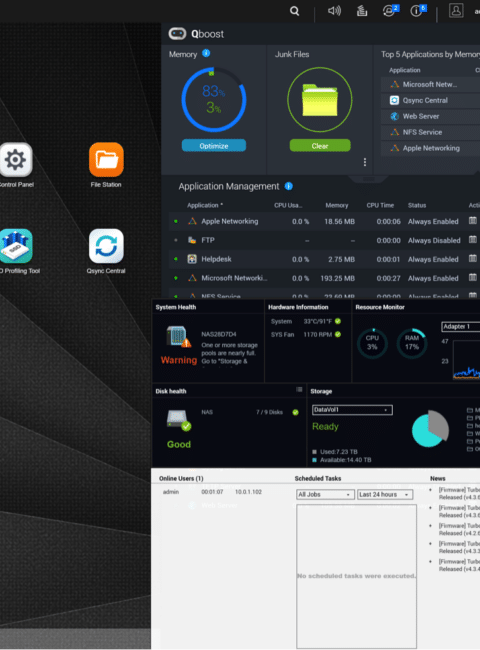Open the three-dot menu in Junk Files panel
The width and height of the screenshot is (480, 650).
coord(365,162)
